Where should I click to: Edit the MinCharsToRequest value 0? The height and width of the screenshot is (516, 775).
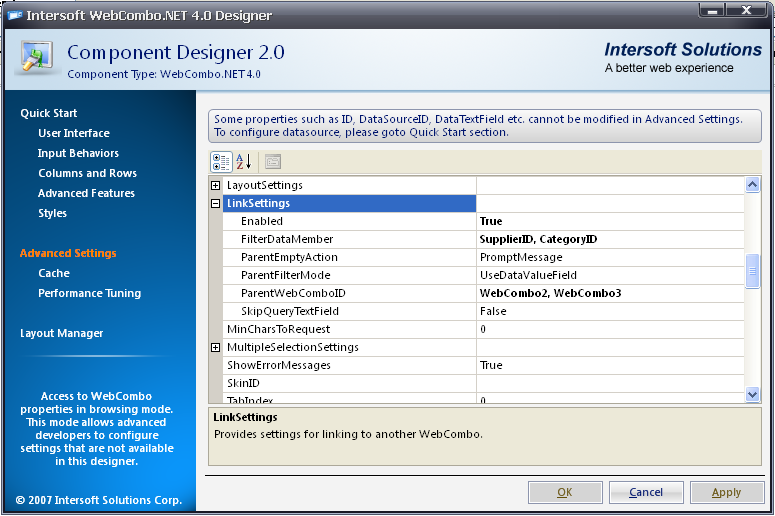pyautogui.click(x=483, y=329)
